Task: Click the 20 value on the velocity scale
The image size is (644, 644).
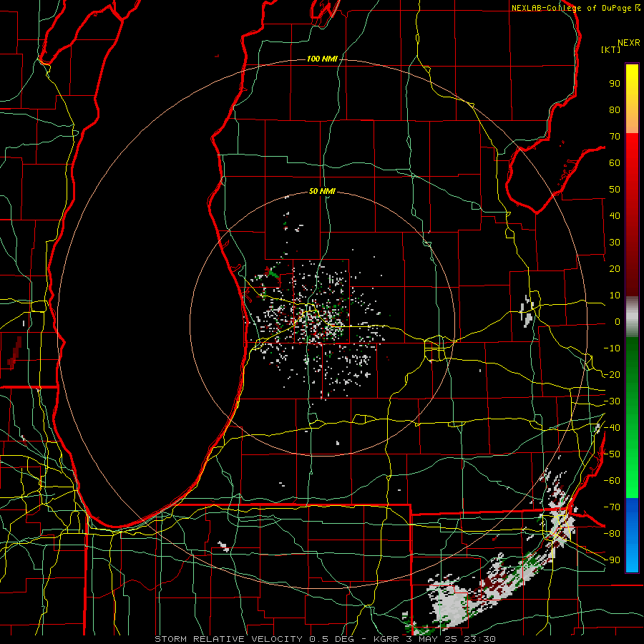Action: 615,269
